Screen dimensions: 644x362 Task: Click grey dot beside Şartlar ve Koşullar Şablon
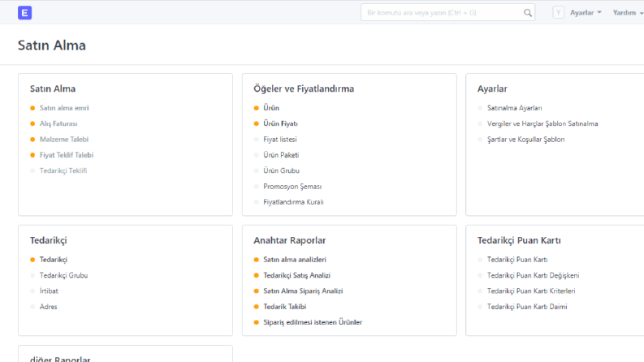[480, 139]
